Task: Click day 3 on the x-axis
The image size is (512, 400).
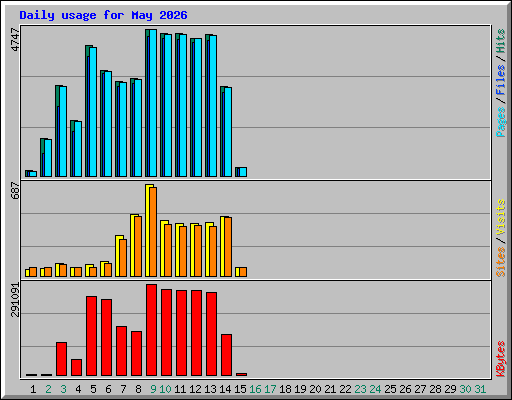Action: coord(63,389)
